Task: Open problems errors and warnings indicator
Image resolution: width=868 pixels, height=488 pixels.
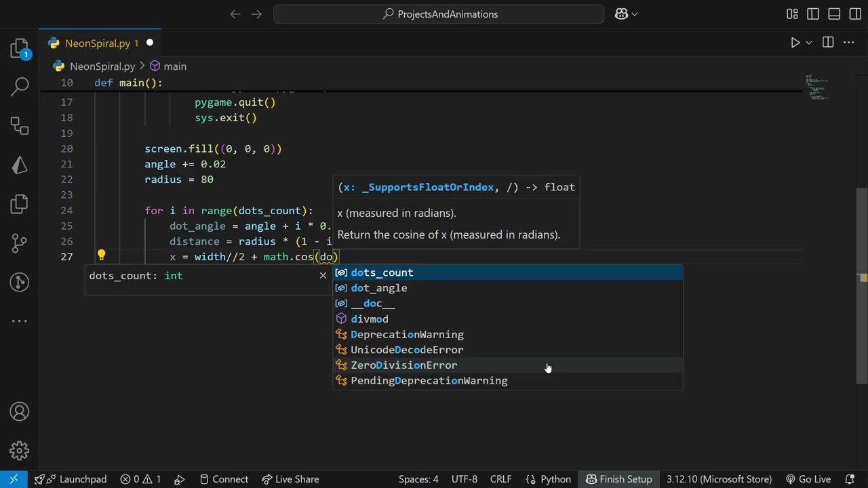Action: 140,479
